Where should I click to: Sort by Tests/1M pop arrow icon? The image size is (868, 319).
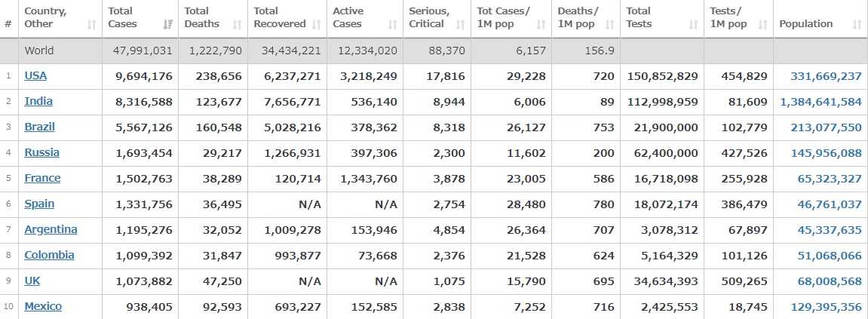762,25
